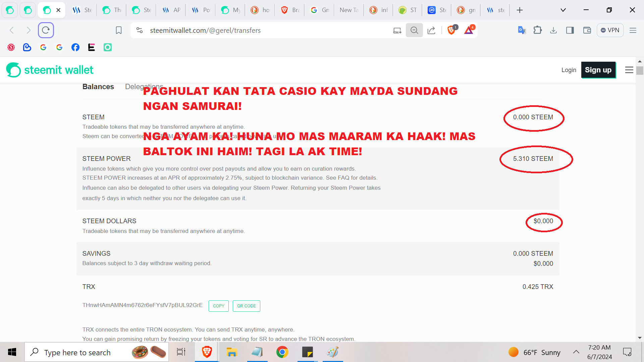Switch to the Delegations tab
Viewport: 644px width, 362px height.
tap(144, 86)
